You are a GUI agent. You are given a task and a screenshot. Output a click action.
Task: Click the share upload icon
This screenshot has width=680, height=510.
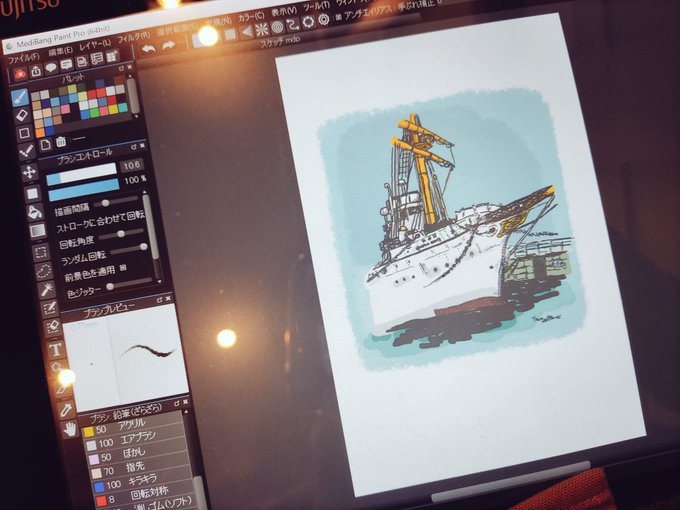point(36,70)
